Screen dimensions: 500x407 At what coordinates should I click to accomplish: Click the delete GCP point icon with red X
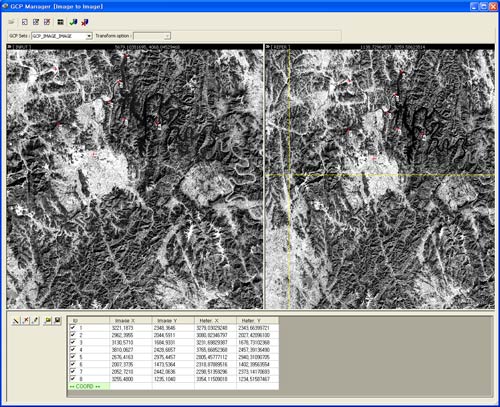tap(26, 321)
